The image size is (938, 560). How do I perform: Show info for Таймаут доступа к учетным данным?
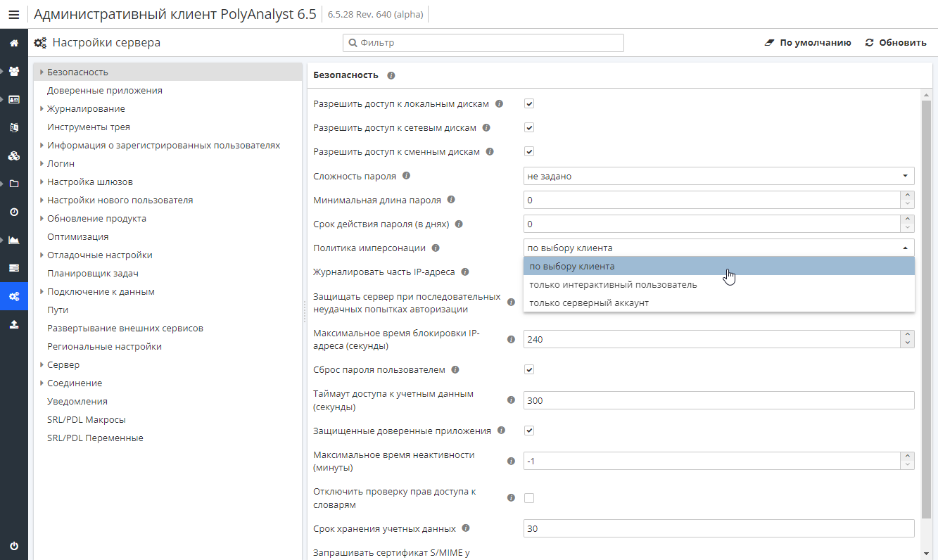coord(512,400)
